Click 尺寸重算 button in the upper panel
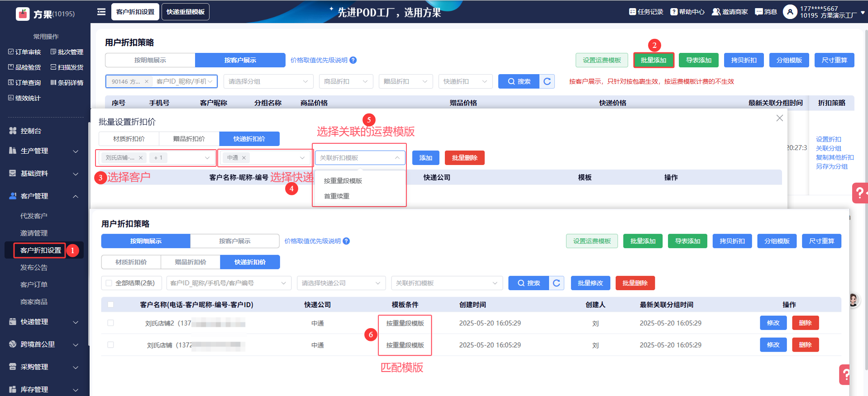Image resolution: width=868 pixels, height=396 pixels. pos(835,60)
